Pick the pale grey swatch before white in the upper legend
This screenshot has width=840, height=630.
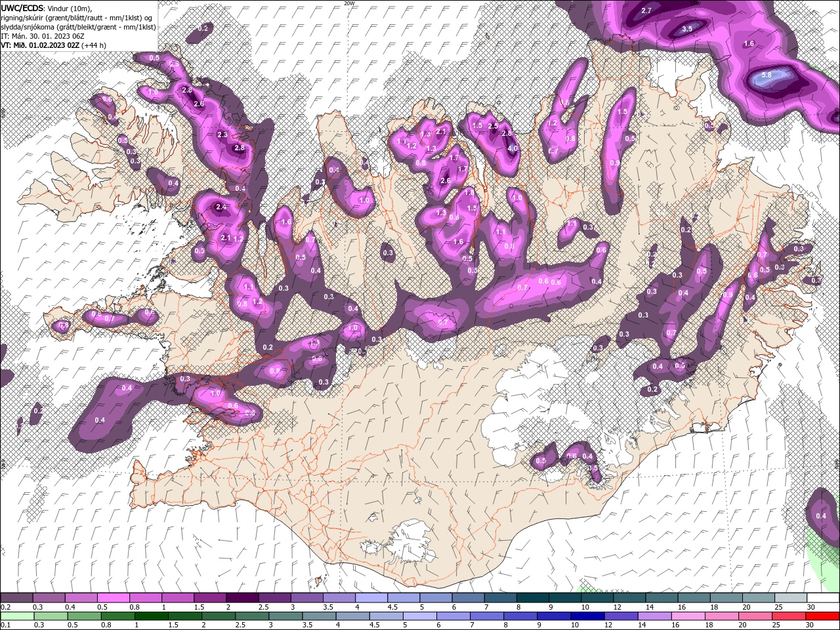tap(791, 598)
